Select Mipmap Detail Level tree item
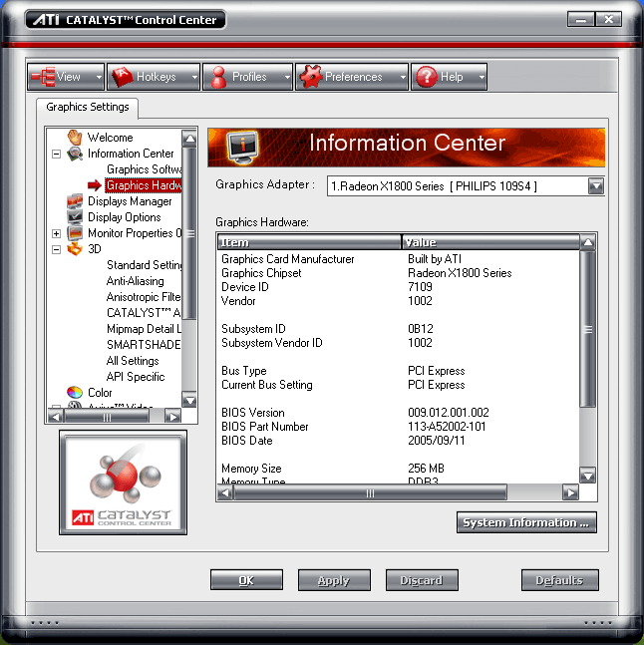Image resolution: width=644 pixels, height=645 pixels. pos(144,329)
